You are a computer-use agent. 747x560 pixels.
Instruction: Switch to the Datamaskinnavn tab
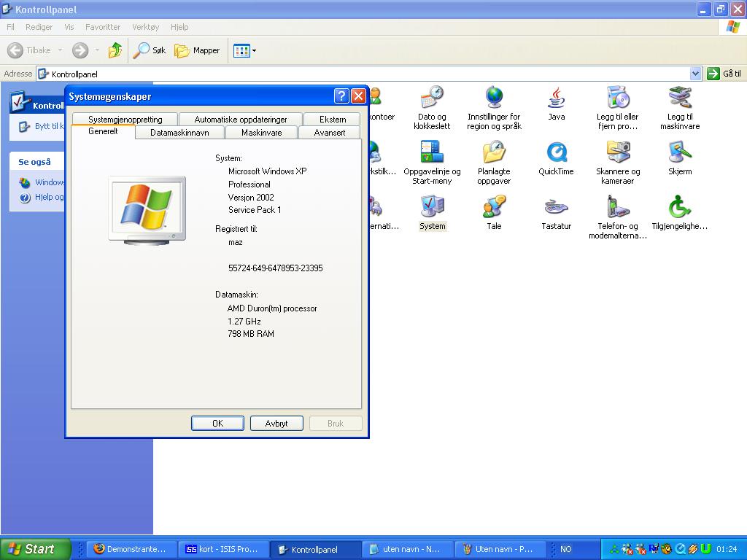[179, 133]
